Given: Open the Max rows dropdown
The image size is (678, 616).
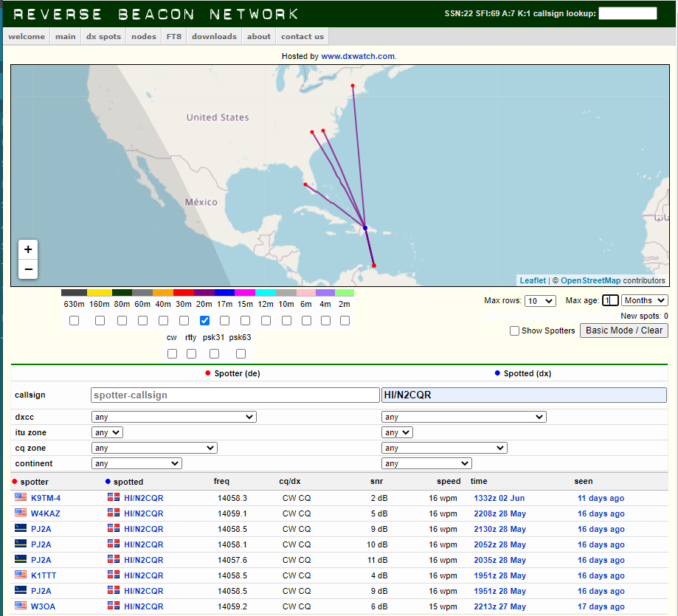Looking at the screenshot, I should coord(539,300).
